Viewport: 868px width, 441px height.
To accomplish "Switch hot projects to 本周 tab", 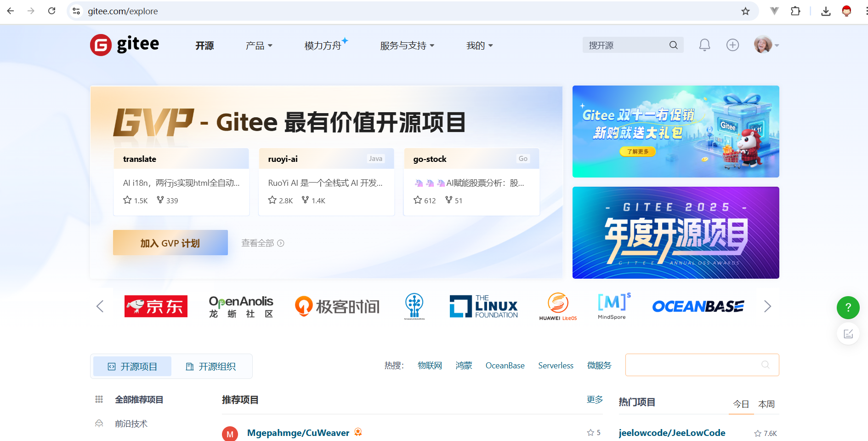I will click(766, 404).
